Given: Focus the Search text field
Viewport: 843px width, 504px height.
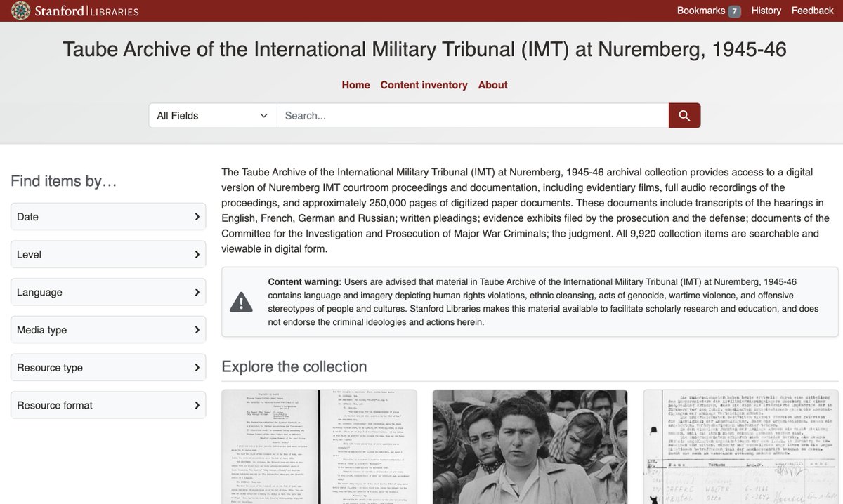Looking at the screenshot, I should [x=473, y=115].
